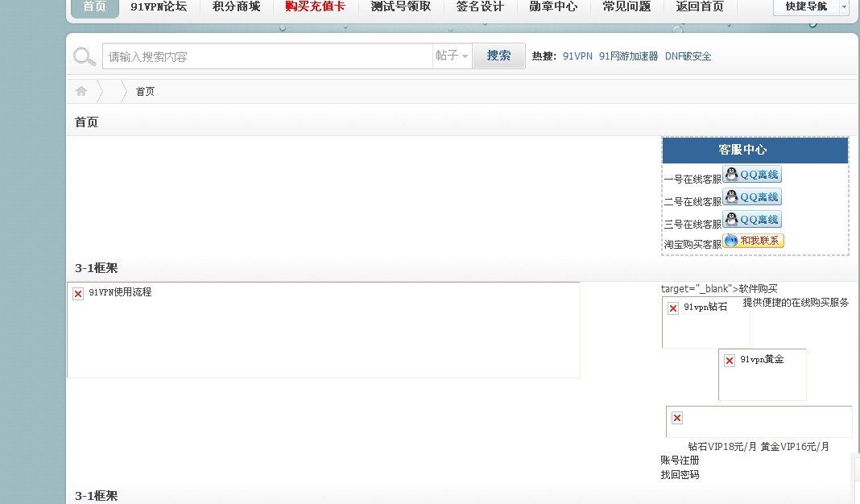
Task: Contact 三号在线客服 via QQ离线 button
Action: point(752,219)
